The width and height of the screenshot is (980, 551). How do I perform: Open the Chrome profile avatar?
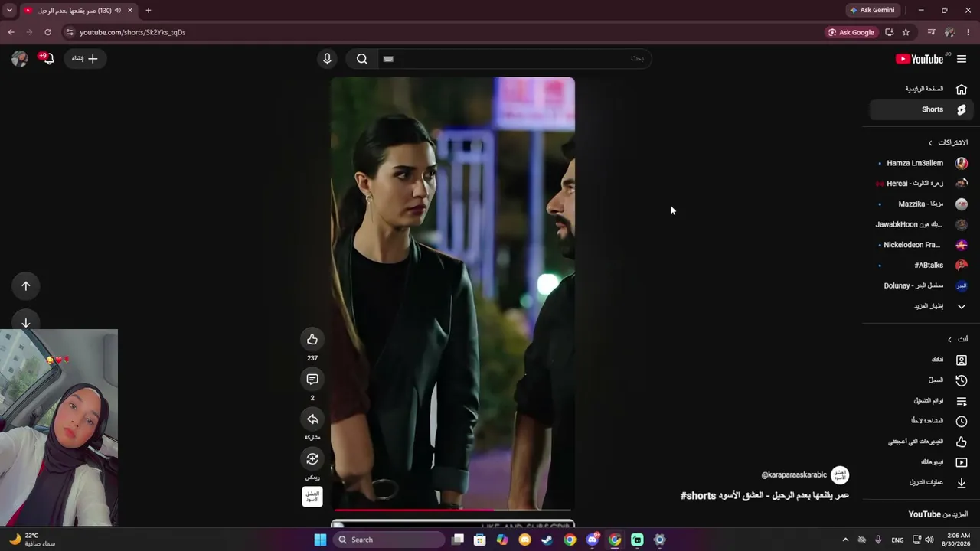tap(949, 32)
